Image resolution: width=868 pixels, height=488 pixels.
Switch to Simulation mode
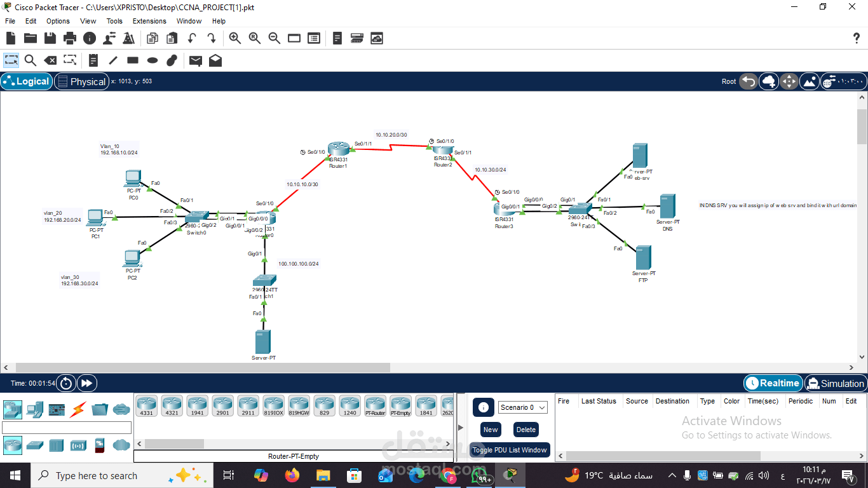835,383
